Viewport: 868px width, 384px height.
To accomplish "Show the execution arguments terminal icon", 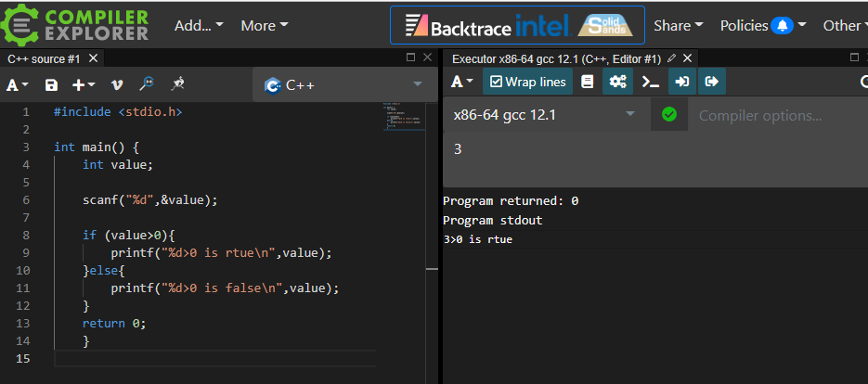I will coord(651,82).
